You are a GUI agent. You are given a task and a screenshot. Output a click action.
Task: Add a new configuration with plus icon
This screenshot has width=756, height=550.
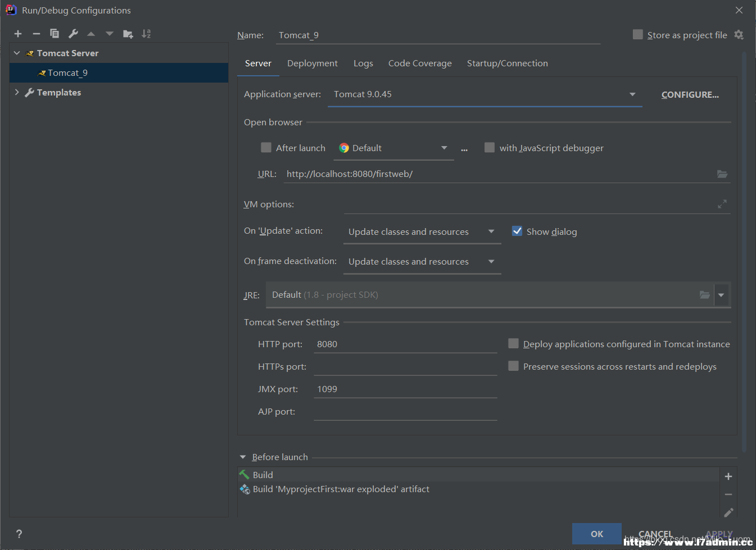(18, 34)
